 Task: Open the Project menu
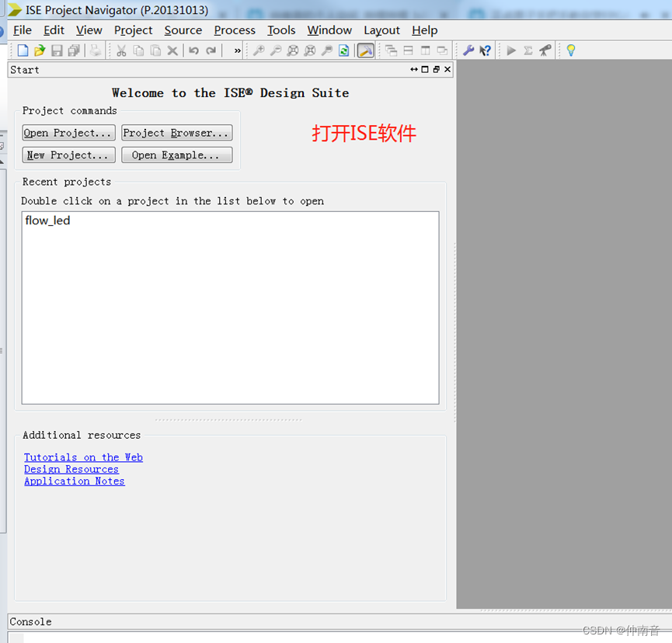click(x=134, y=30)
